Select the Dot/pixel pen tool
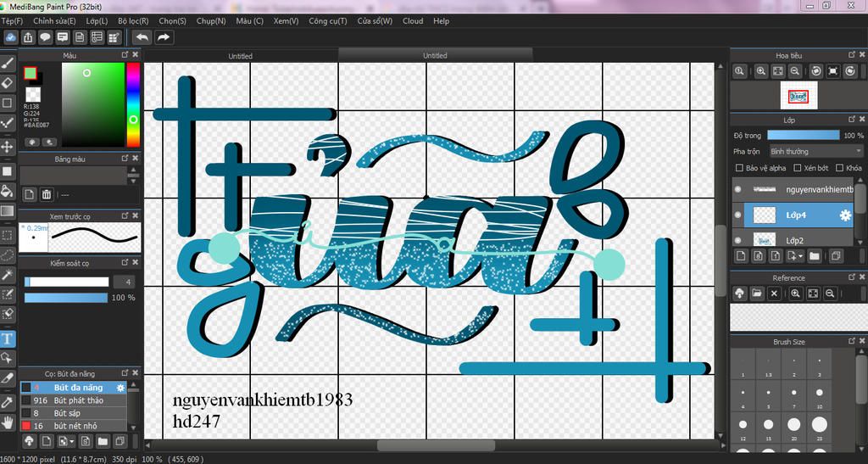868x464 pixels. (7, 122)
